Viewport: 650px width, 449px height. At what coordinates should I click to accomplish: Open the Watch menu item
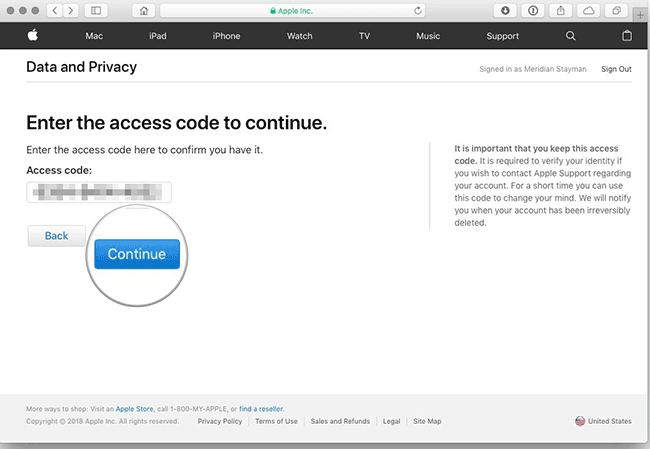point(300,36)
